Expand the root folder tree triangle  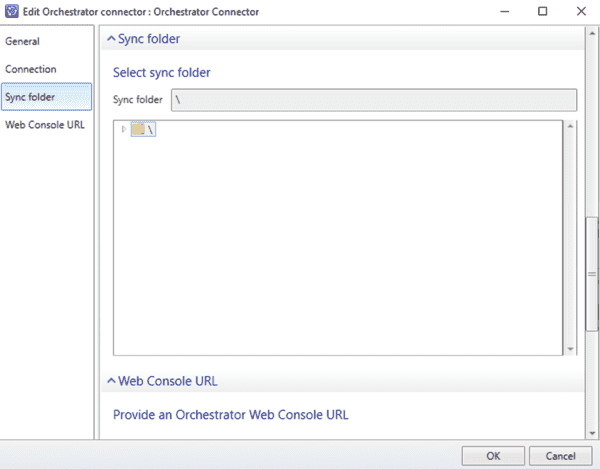[124, 129]
